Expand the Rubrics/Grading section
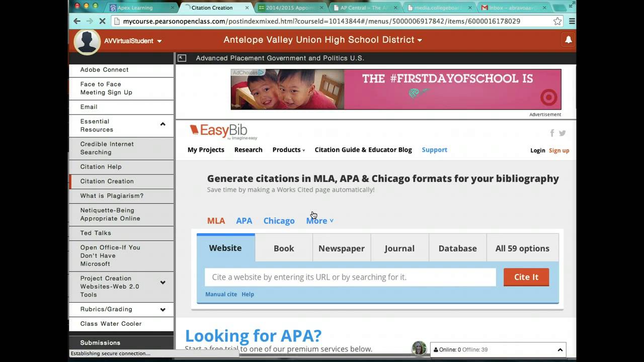 163,310
